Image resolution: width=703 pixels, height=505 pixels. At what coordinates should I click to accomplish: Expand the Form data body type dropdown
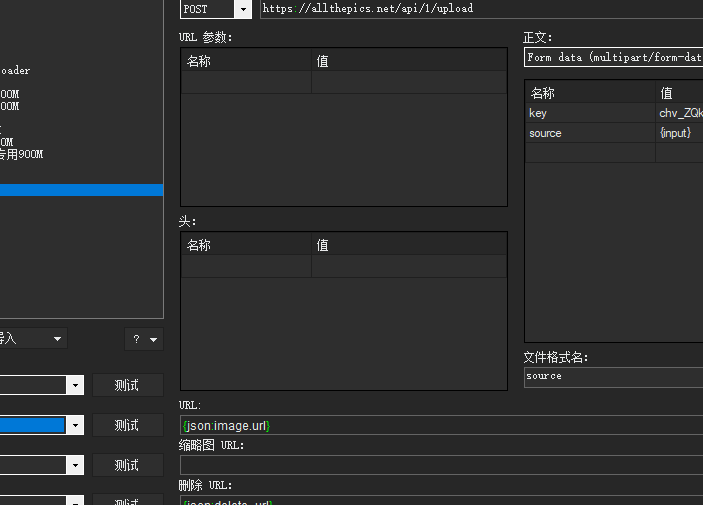[x=612, y=58]
